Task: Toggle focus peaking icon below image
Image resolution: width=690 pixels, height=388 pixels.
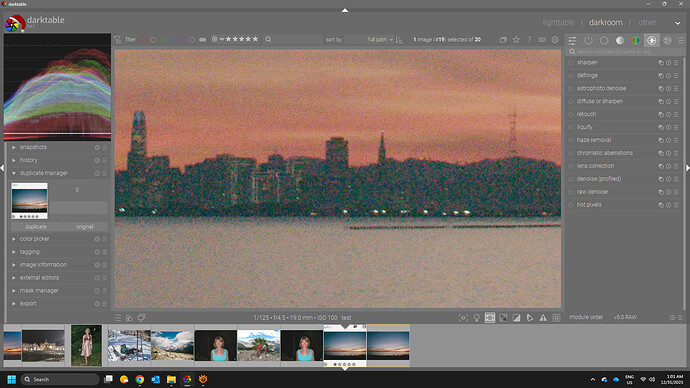Action: pos(463,318)
